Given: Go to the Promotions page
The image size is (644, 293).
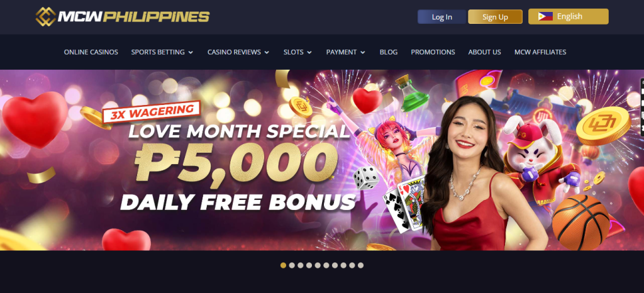Looking at the screenshot, I should click(x=433, y=52).
